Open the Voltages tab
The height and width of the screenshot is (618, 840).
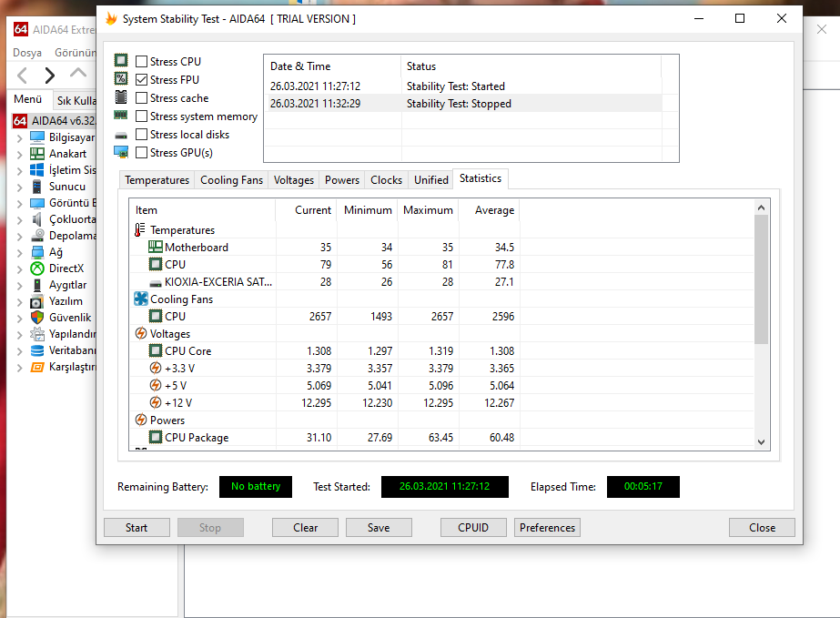coord(294,180)
